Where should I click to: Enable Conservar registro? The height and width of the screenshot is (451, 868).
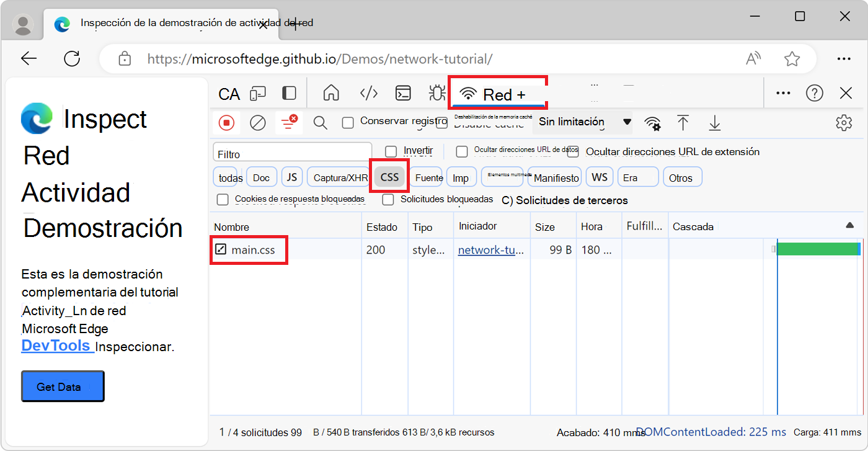(348, 122)
